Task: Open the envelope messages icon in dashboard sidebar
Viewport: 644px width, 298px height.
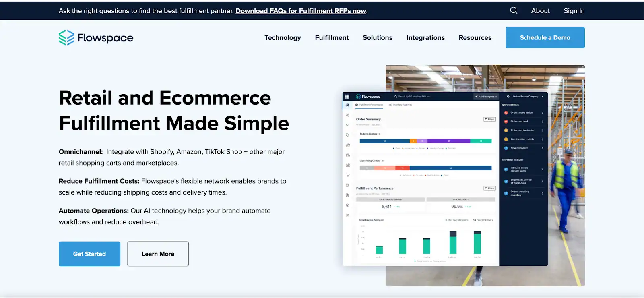Action: [347, 125]
